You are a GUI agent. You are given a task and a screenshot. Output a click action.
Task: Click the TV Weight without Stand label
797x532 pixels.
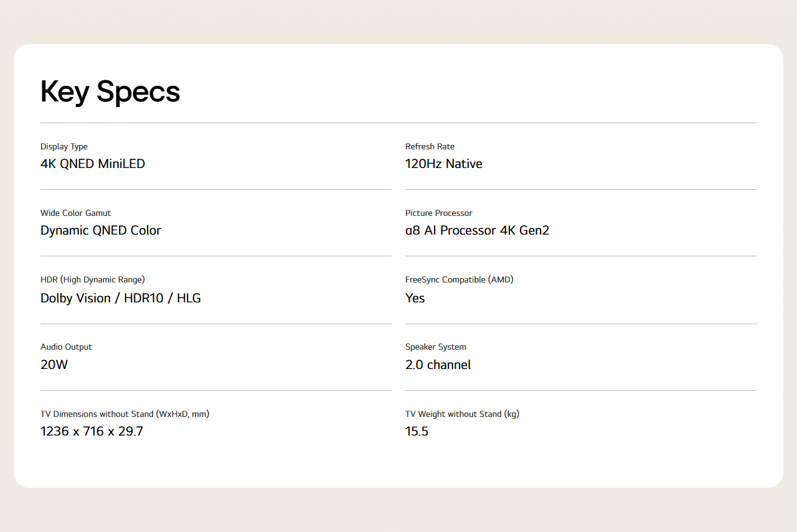coord(462,414)
